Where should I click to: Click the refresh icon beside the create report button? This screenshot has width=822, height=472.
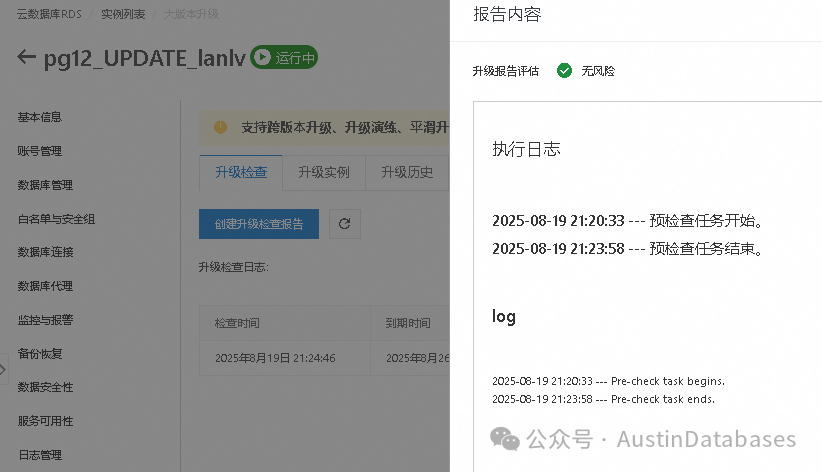click(344, 224)
